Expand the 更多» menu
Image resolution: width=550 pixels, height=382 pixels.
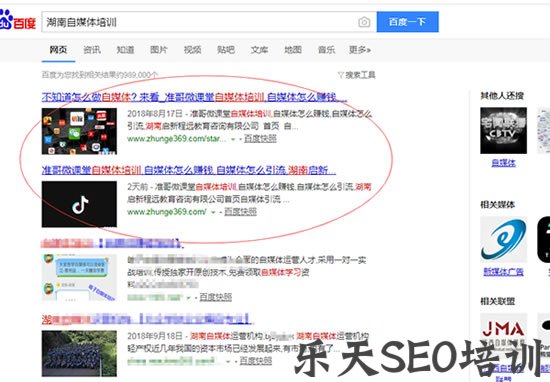pyautogui.click(x=360, y=50)
